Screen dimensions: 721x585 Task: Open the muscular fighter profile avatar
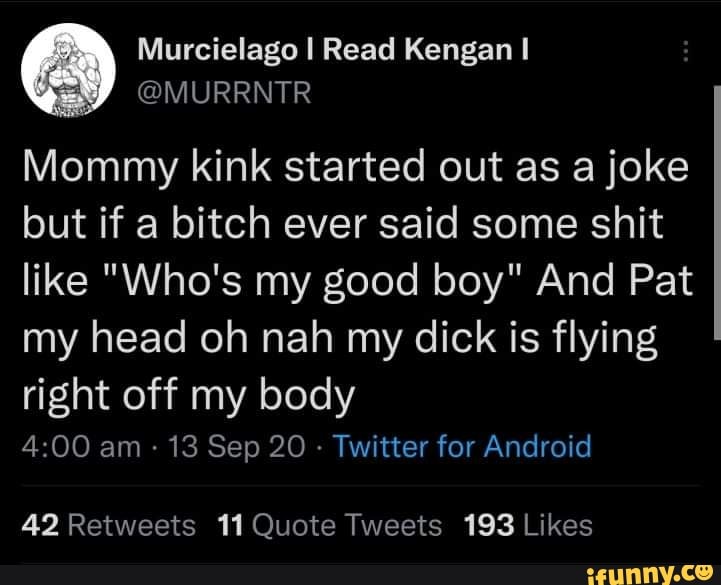click(68, 70)
